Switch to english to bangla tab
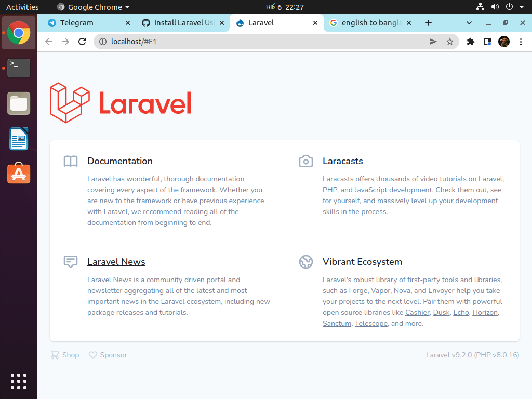 coord(371,23)
